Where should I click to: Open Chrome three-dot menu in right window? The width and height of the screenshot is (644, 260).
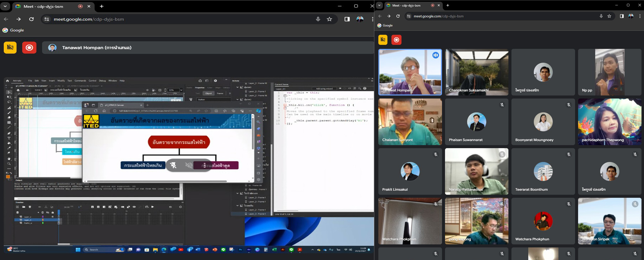pyautogui.click(x=640, y=16)
